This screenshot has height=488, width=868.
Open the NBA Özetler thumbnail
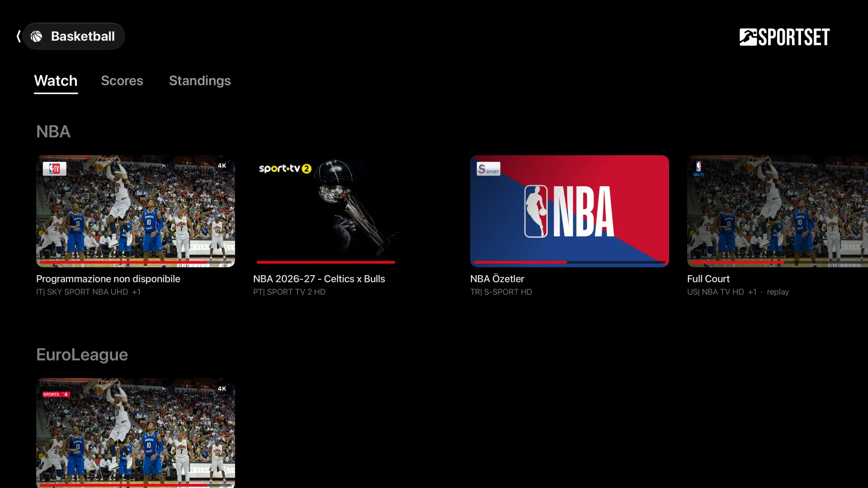(x=570, y=211)
